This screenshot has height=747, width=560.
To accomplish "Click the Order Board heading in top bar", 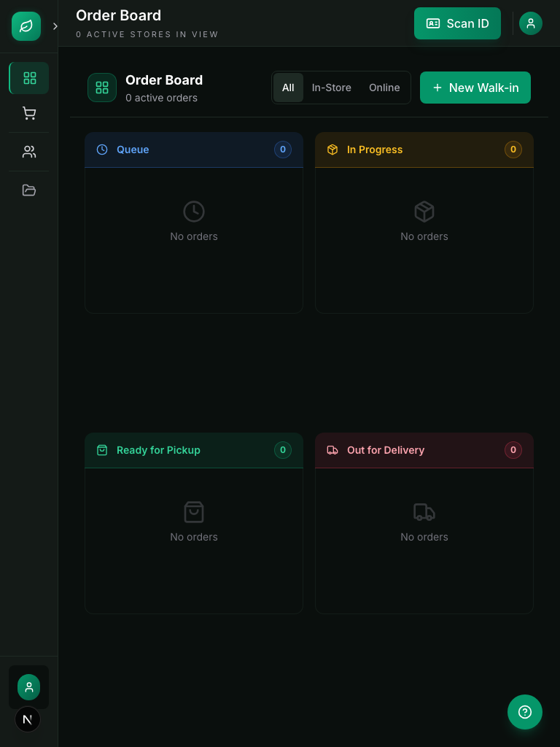I will (119, 16).
